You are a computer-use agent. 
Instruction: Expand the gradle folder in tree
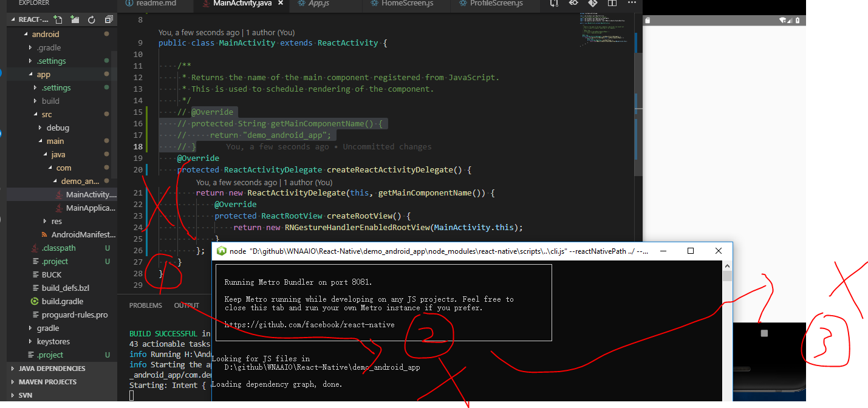[30, 328]
